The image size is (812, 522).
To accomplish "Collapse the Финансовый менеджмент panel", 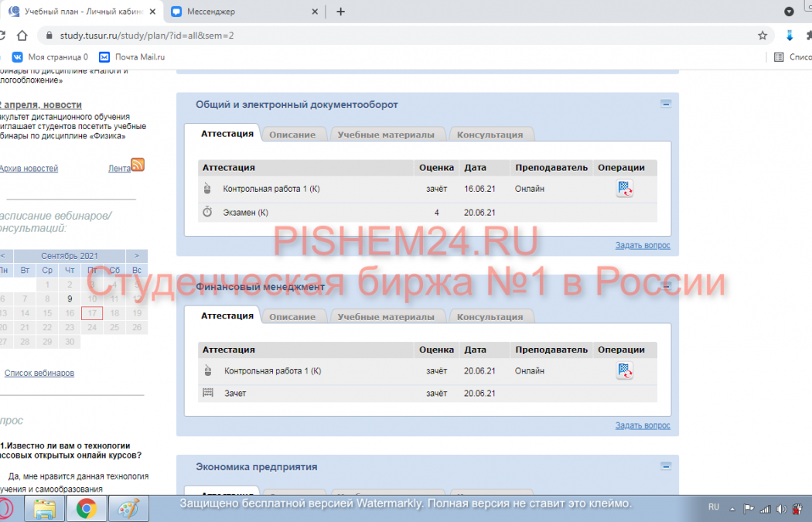I will (665, 286).
